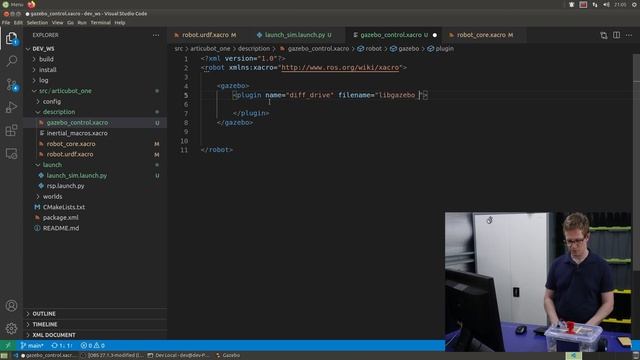Viewport: 640px width, 360px height.
Task: Open the errors and warnings status item
Action: pyautogui.click(x=93, y=345)
